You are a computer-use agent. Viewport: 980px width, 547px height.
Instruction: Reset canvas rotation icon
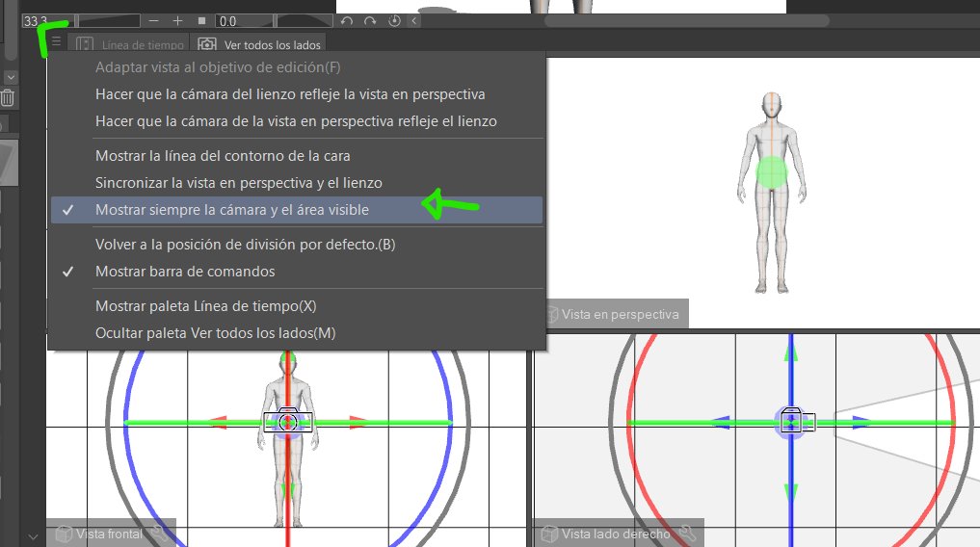click(x=394, y=20)
